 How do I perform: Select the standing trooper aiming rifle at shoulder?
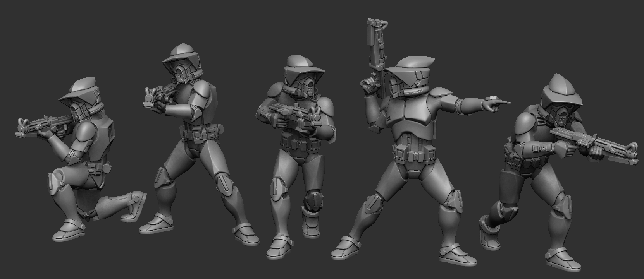pyautogui.click(x=200, y=145)
